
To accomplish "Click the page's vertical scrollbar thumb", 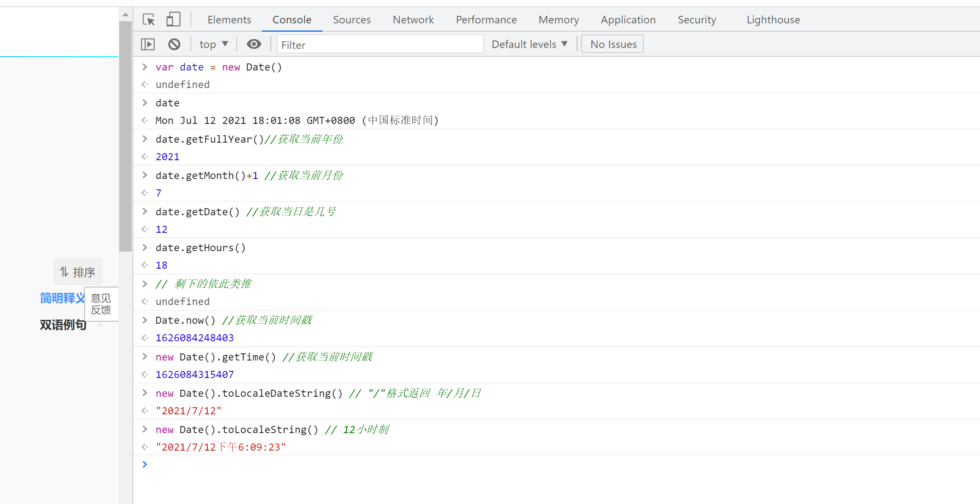I will [x=125, y=136].
